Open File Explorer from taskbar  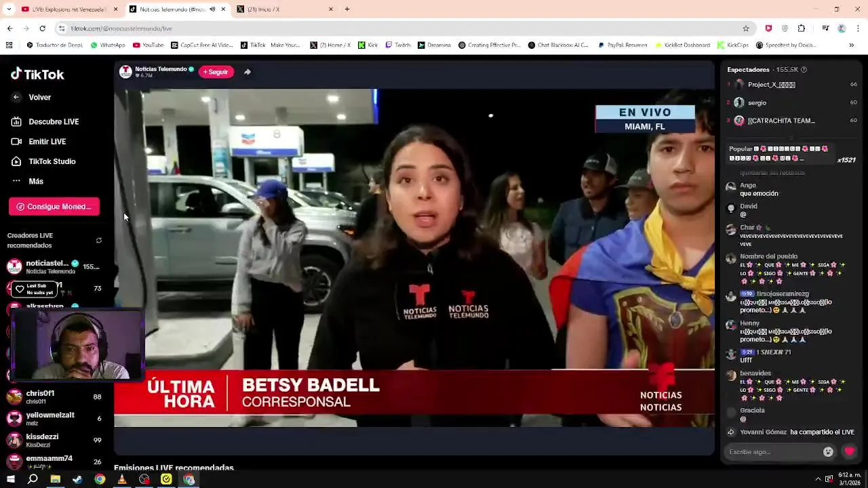click(55, 479)
